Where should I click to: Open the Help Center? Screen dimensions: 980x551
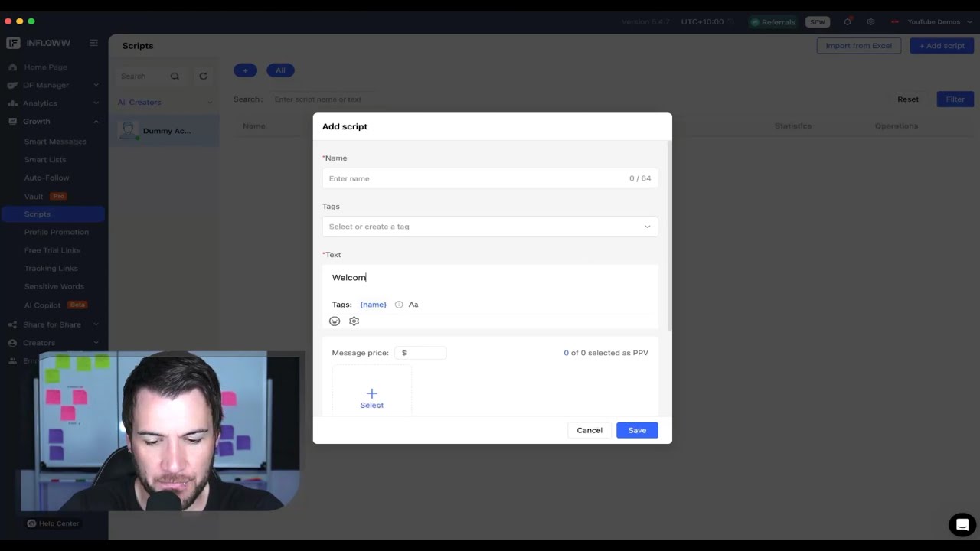pyautogui.click(x=53, y=523)
